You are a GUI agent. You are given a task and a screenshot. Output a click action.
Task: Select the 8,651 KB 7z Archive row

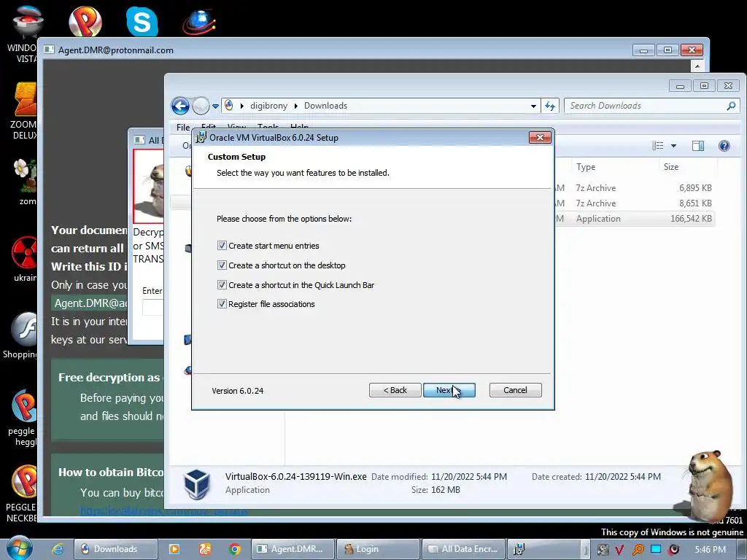[x=635, y=203]
